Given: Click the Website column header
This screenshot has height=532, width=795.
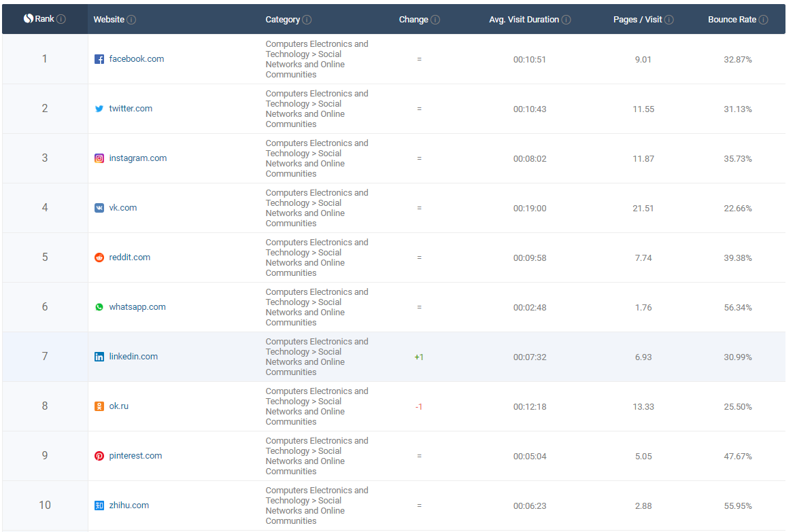Looking at the screenshot, I should [x=109, y=19].
